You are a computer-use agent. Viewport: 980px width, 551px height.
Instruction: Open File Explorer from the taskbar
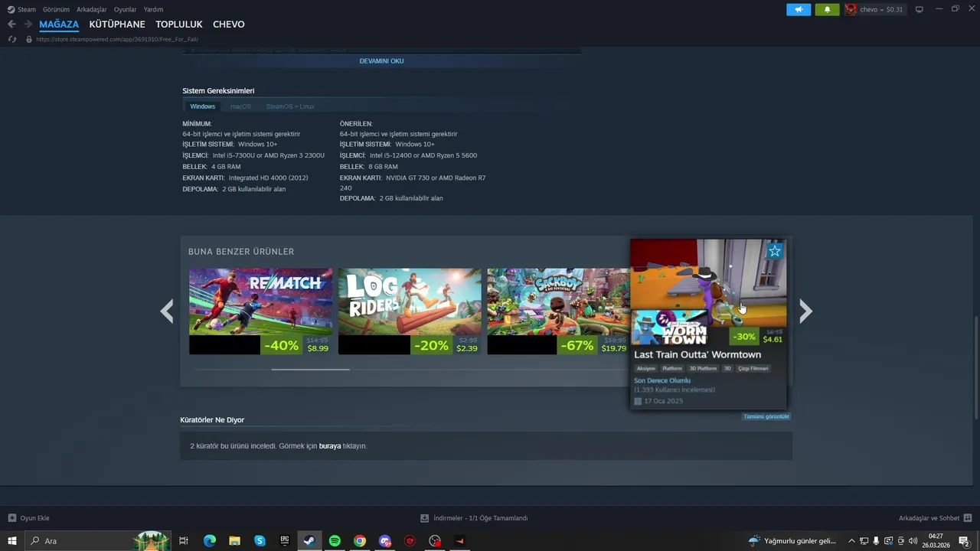point(234,541)
